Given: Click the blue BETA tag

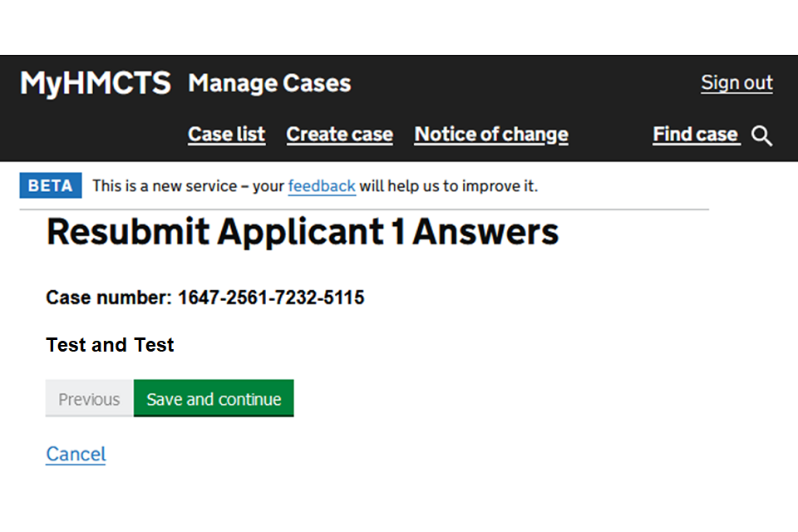Looking at the screenshot, I should [x=51, y=186].
